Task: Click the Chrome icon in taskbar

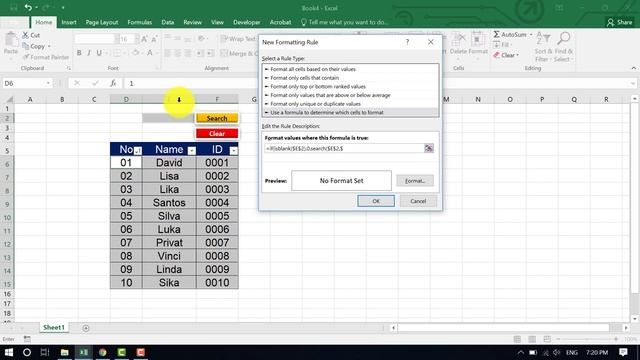Action: (x=102, y=352)
